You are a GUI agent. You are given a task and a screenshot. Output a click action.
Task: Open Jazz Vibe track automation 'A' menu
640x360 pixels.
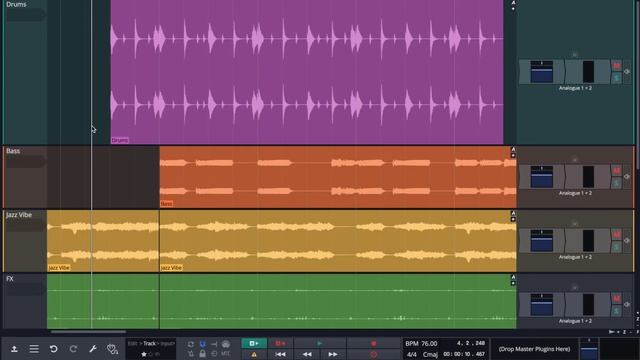point(513,213)
